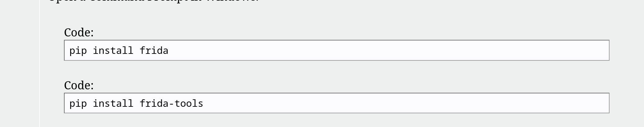Place cursor right after "pip install frida" text
This screenshot has height=127, width=644.
pos(169,50)
